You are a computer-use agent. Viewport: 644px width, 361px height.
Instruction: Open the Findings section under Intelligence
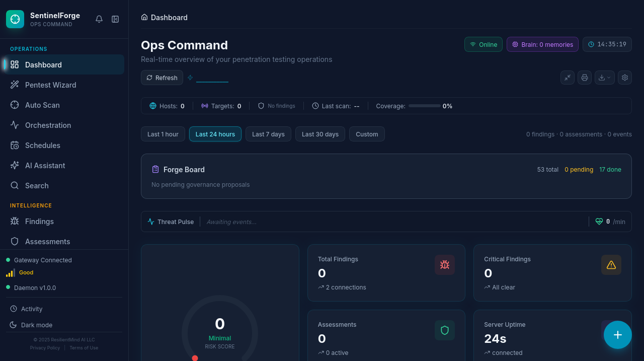[39, 222]
